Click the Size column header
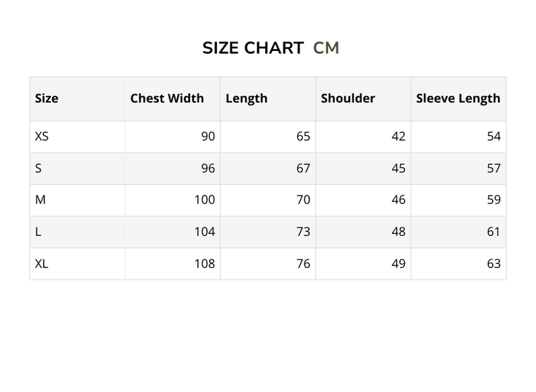The width and height of the screenshot is (536, 392). [x=47, y=99]
